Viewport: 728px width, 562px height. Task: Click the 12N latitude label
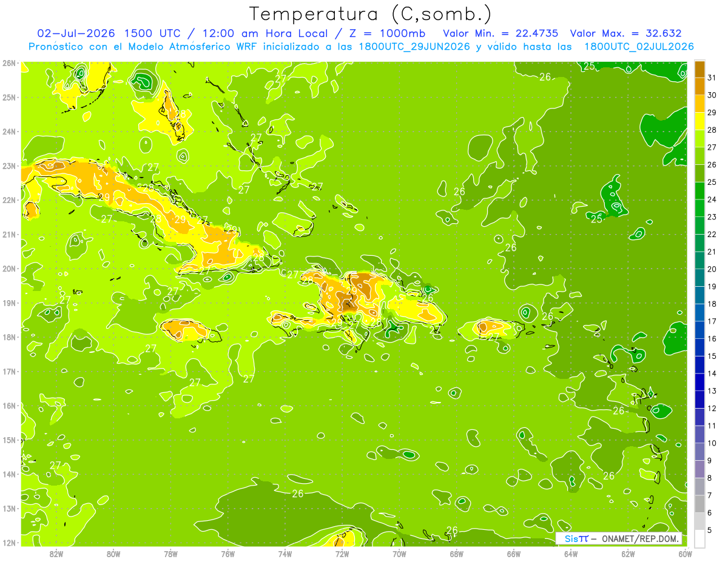click(x=9, y=543)
